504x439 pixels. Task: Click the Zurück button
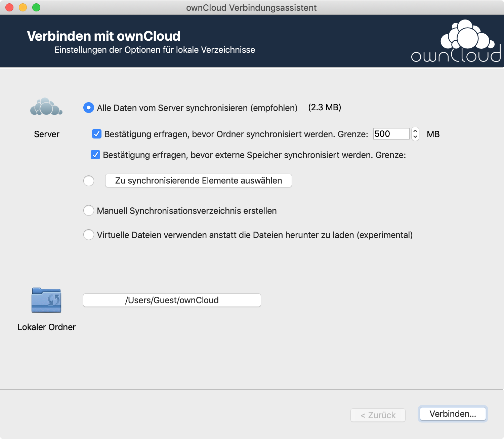pos(378,415)
